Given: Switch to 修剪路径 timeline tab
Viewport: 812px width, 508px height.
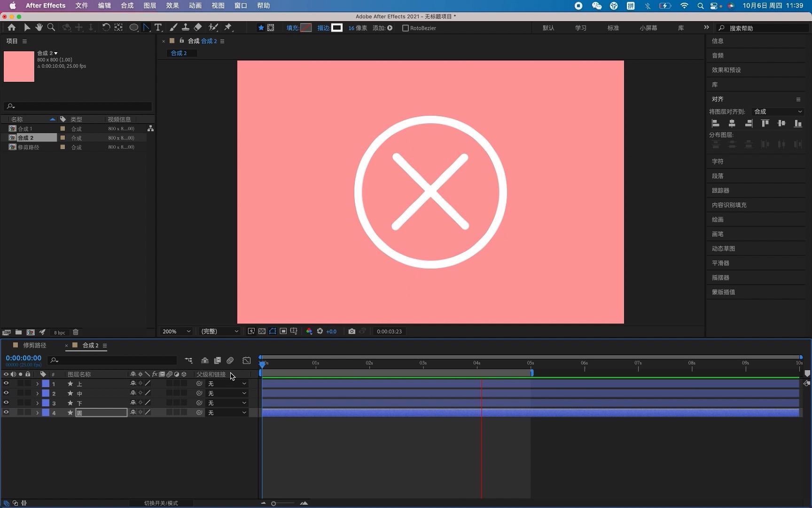Looking at the screenshot, I should coord(35,345).
